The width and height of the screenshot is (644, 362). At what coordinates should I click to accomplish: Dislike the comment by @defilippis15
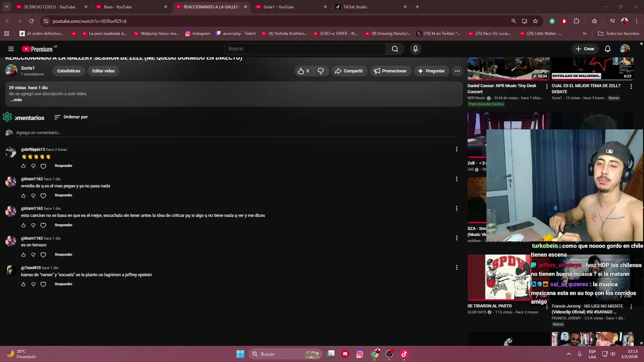tap(33, 166)
